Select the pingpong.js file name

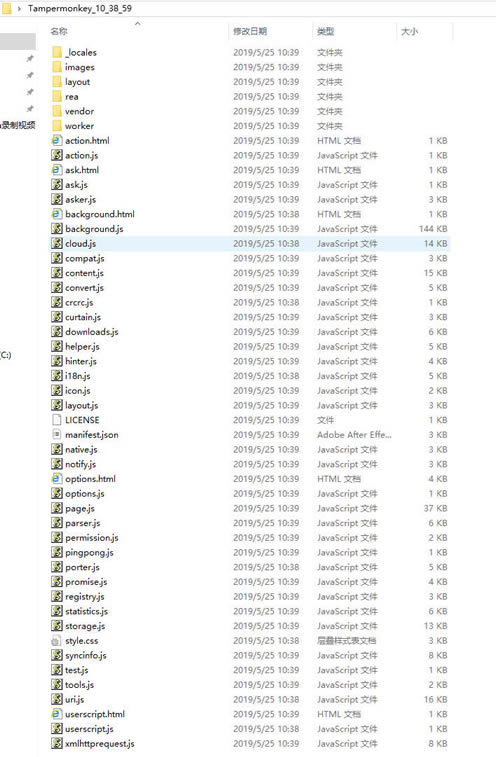coord(89,552)
